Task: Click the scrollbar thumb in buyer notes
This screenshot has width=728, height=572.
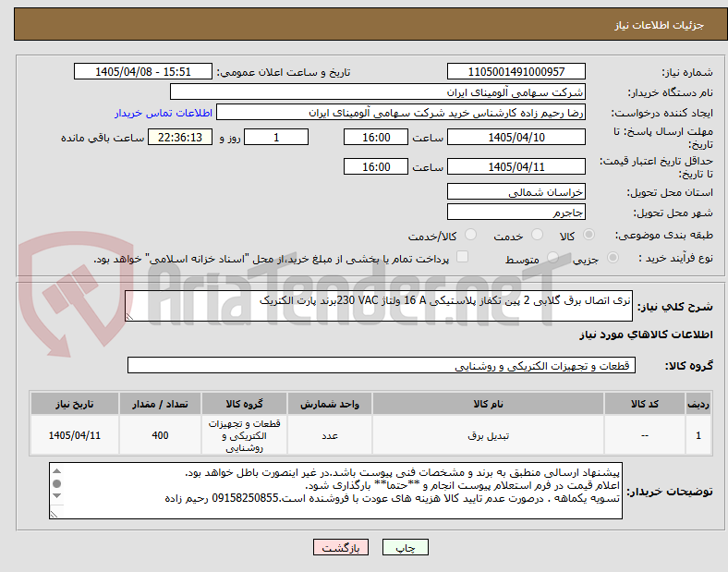Action: click(56, 484)
